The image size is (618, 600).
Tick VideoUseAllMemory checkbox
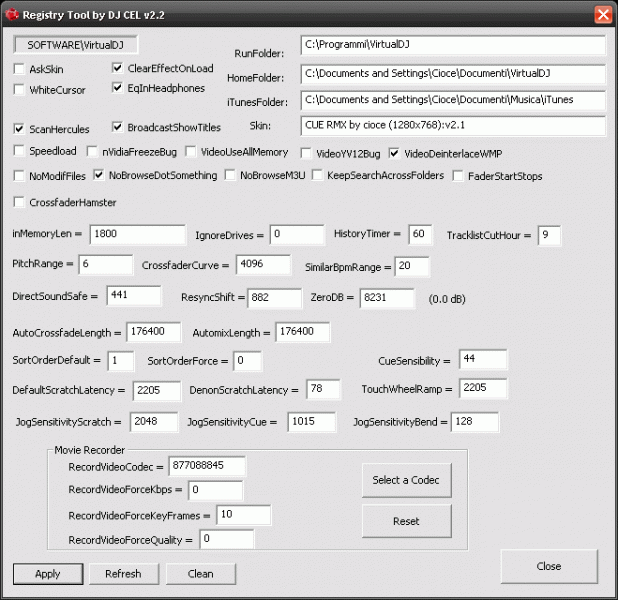click(190, 152)
